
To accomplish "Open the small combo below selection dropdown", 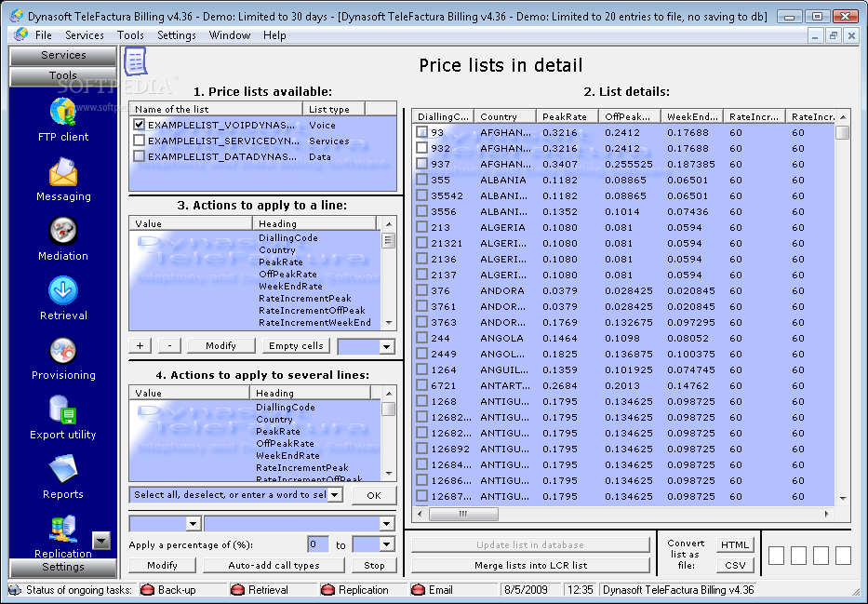I will click(193, 524).
